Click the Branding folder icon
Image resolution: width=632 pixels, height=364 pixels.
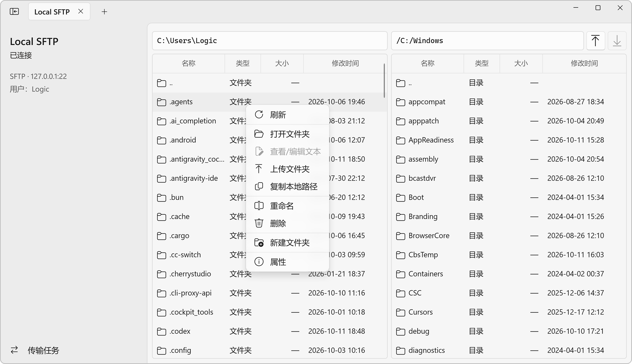click(401, 217)
